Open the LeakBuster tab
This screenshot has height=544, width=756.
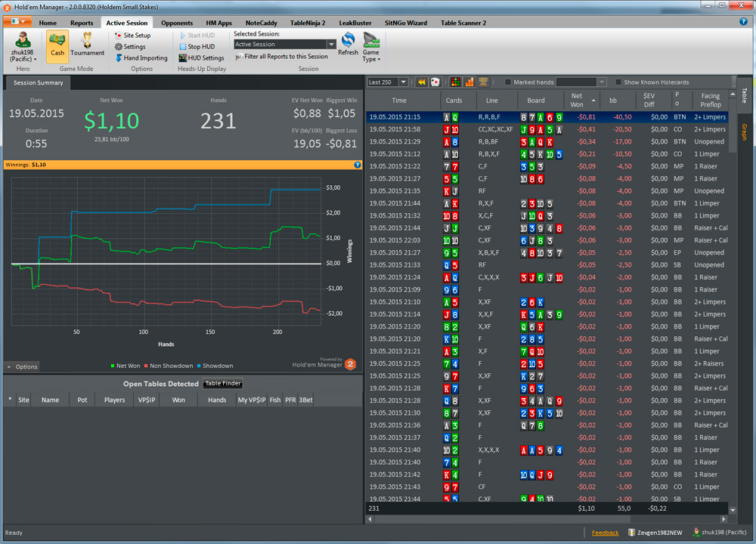point(355,23)
